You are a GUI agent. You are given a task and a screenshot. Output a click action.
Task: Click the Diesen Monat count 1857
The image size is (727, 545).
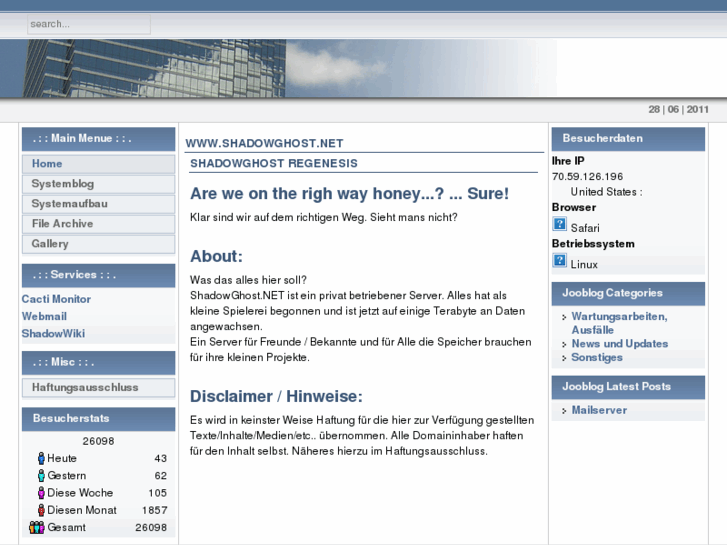click(154, 510)
